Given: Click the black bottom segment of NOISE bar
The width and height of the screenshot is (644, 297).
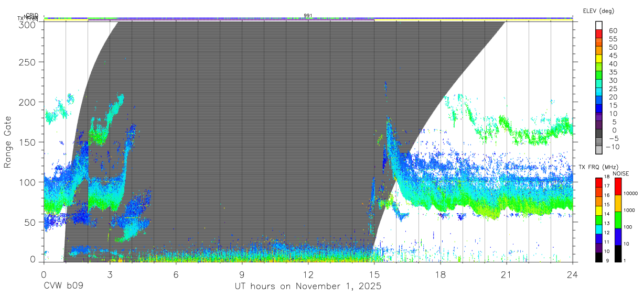Looking at the screenshot, I should (618, 252).
